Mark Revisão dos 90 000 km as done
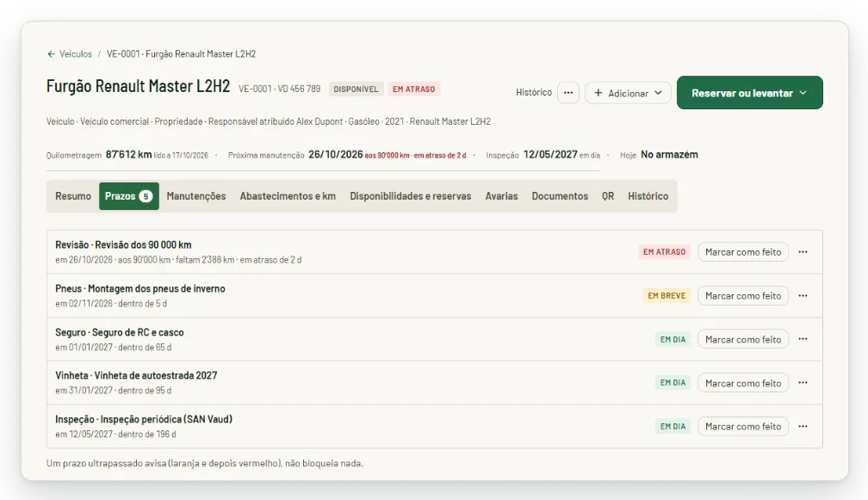Image resolution: width=868 pixels, height=500 pixels. (x=743, y=252)
